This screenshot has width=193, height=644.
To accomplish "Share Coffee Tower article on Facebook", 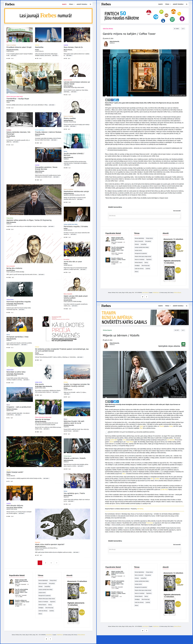I will point(112,100).
